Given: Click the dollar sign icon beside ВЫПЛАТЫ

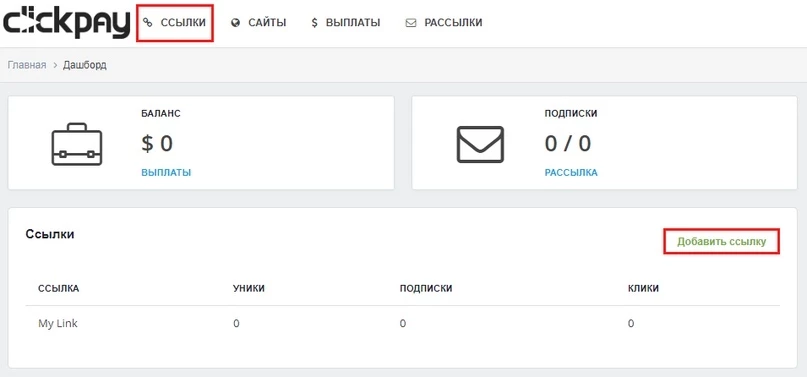Looking at the screenshot, I should [x=314, y=23].
